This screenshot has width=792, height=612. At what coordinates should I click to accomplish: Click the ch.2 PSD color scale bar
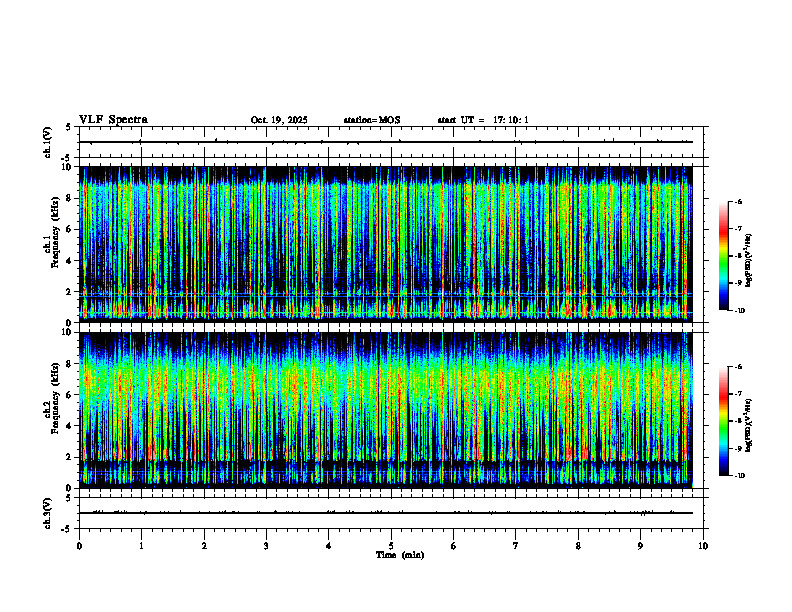coord(723,421)
